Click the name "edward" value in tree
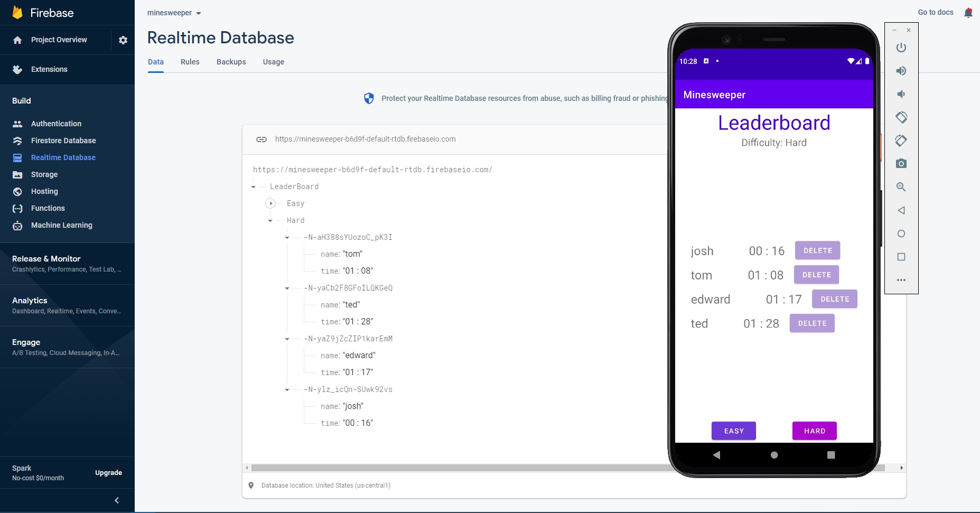 (x=359, y=356)
